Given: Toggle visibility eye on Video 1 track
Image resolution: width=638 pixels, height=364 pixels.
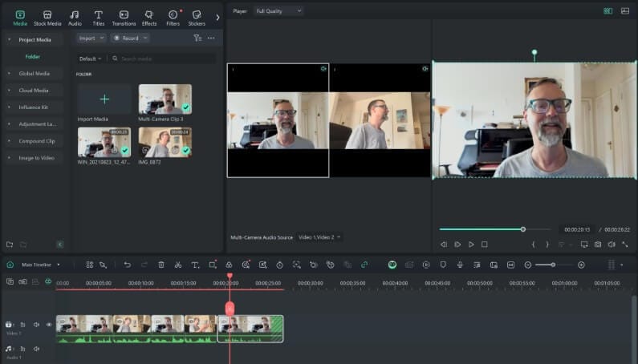Looking at the screenshot, I should click(49, 325).
